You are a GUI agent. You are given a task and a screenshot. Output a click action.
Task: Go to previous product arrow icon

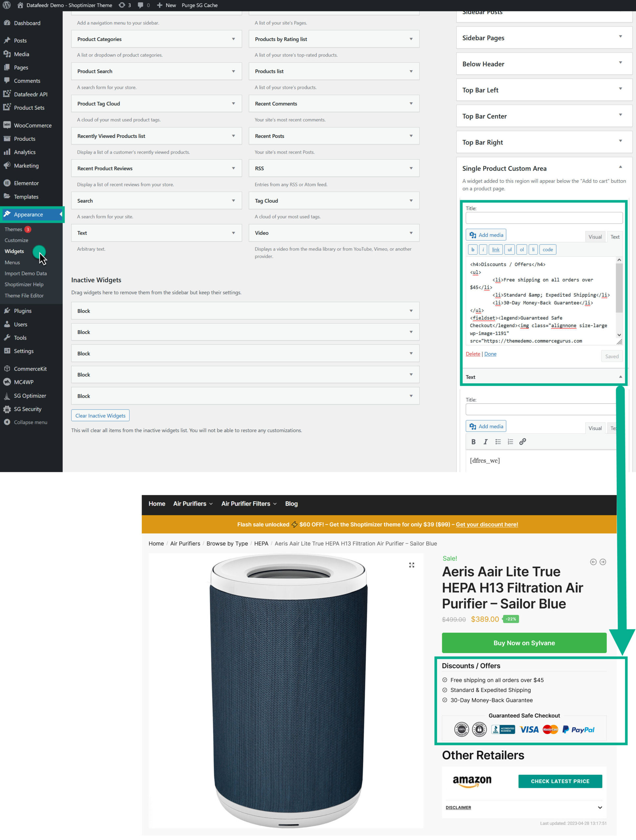point(593,562)
